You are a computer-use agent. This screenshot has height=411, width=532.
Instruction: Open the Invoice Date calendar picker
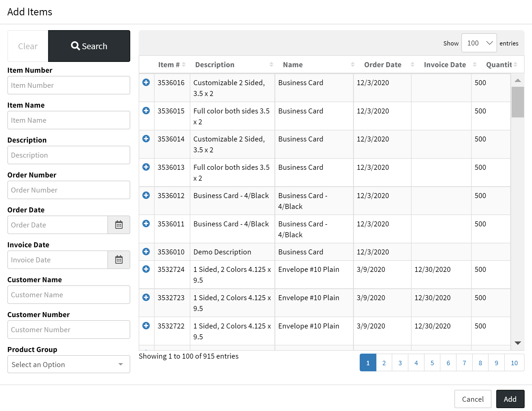pos(119,260)
